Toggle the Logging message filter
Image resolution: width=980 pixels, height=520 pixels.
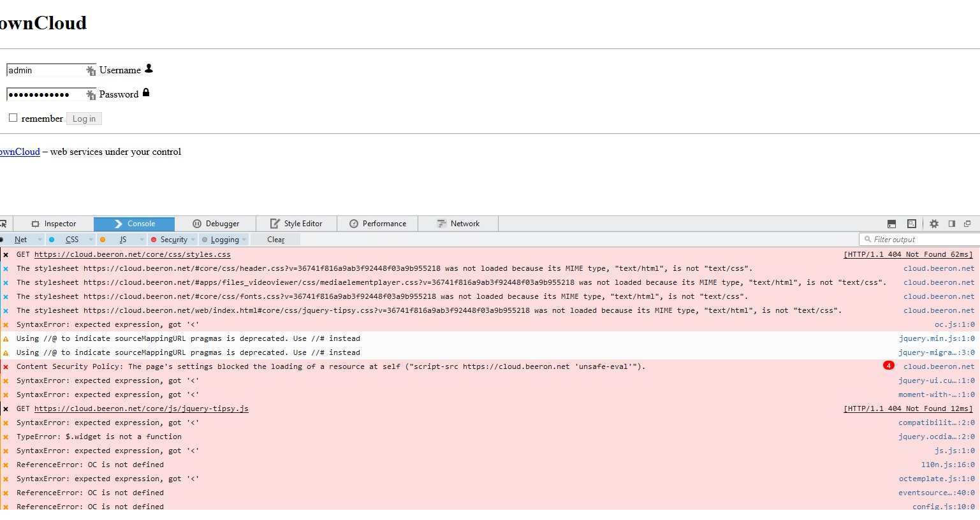pyautogui.click(x=225, y=240)
